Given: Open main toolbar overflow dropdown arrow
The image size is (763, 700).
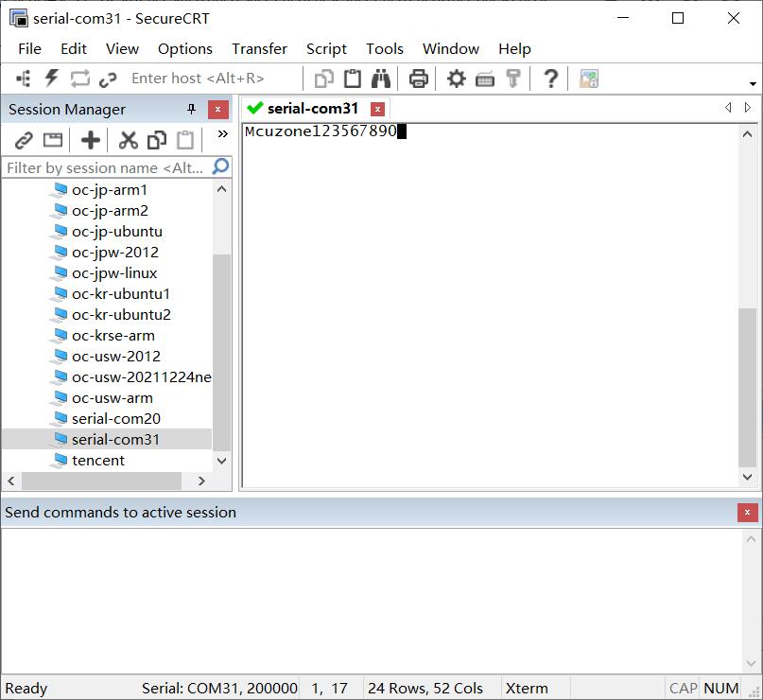Looking at the screenshot, I should click(753, 84).
